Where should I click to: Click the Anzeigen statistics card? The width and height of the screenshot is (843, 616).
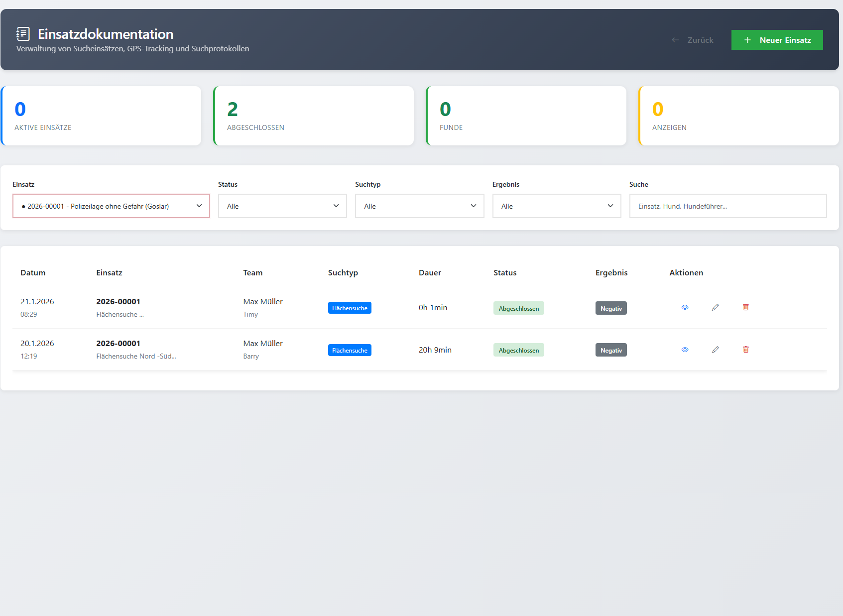pos(739,116)
